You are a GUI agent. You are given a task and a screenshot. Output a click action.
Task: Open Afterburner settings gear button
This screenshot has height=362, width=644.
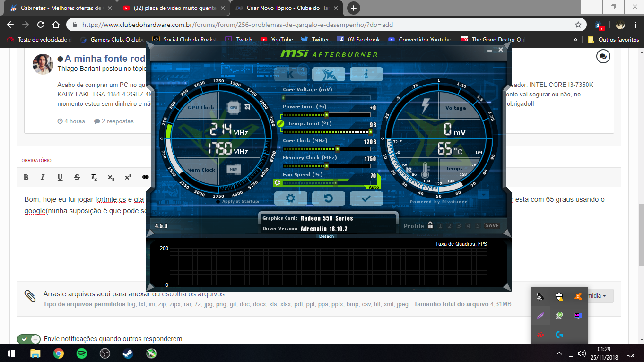[x=291, y=198]
